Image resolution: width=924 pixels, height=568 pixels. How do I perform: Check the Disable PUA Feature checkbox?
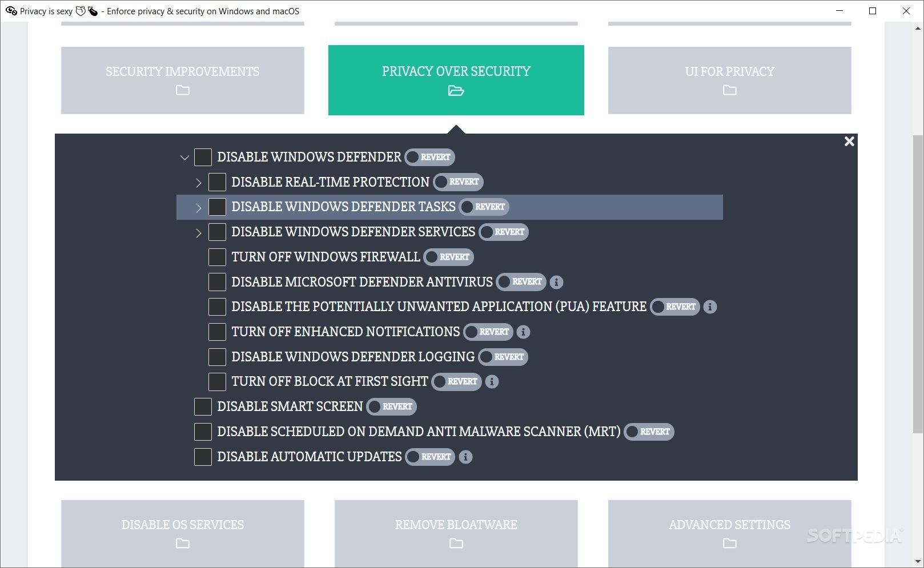[217, 307]
